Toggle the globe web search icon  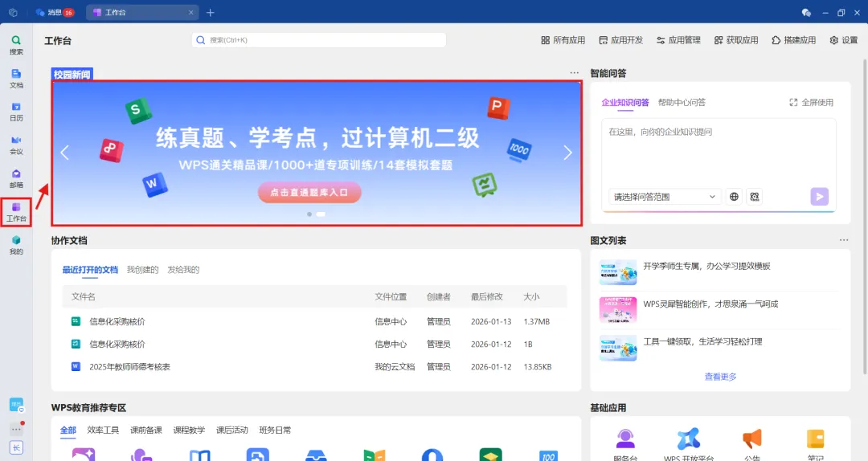(734, 197)
